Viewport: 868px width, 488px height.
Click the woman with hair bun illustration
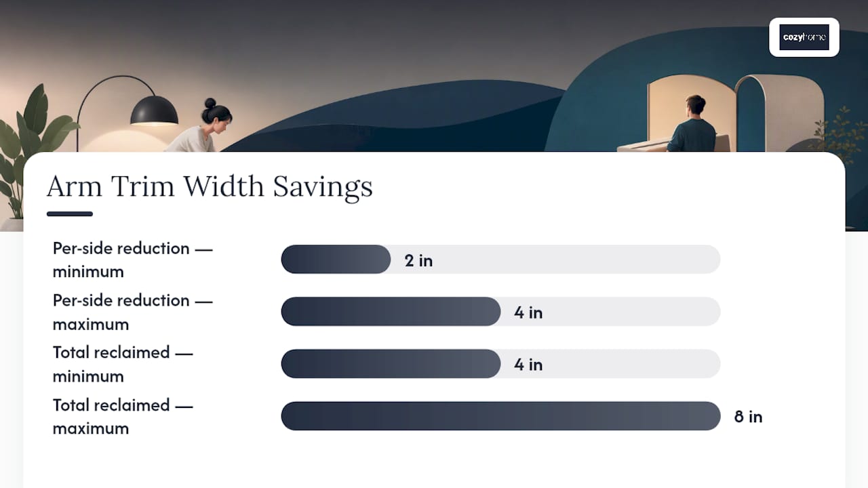pyautogui.click(x=199, y=126)
